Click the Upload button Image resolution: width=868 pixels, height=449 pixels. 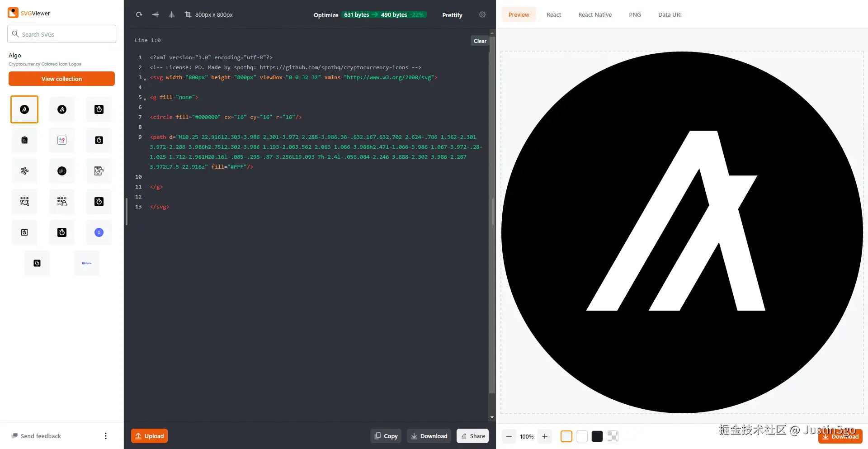[150, 436]
